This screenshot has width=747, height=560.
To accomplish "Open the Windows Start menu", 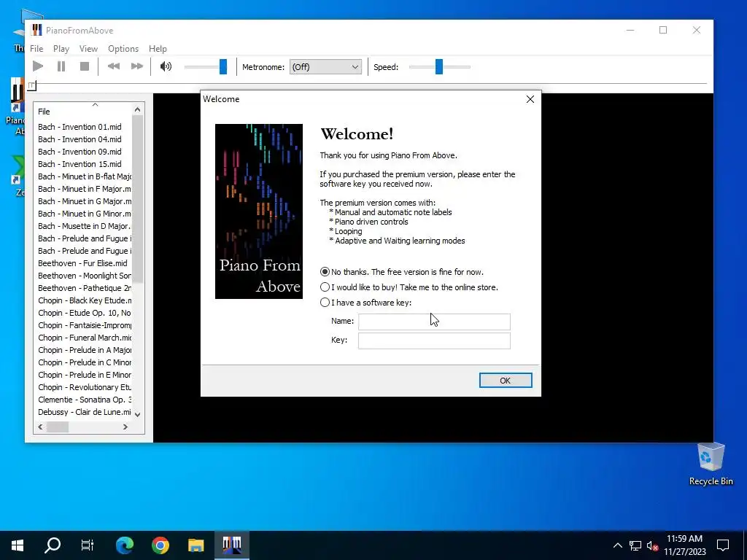I will coord(18,545).
